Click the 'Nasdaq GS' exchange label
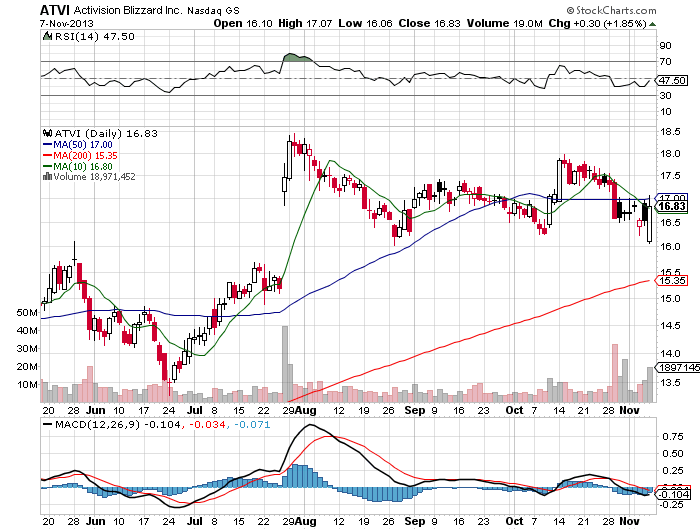The image size is (700, 530). click(x=213, y=11)
